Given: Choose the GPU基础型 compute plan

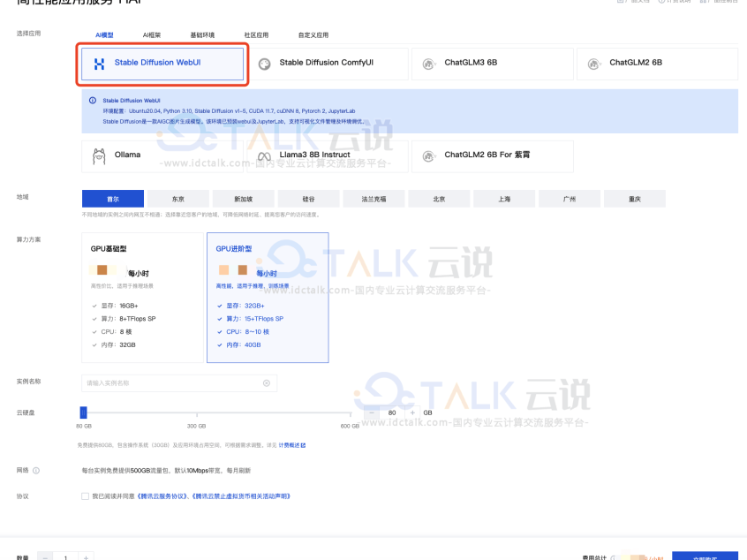Looking at the screenshot, I should click(142, 298).
